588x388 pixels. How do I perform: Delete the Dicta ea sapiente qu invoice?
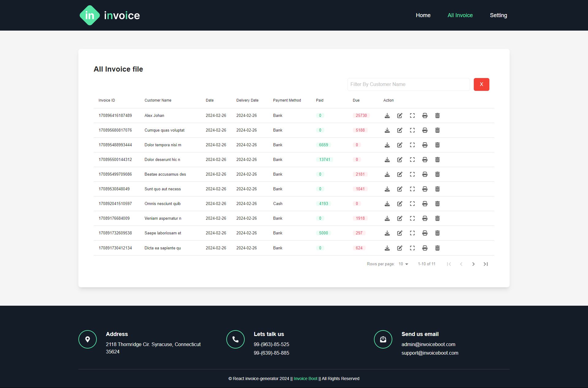point(437,248)
